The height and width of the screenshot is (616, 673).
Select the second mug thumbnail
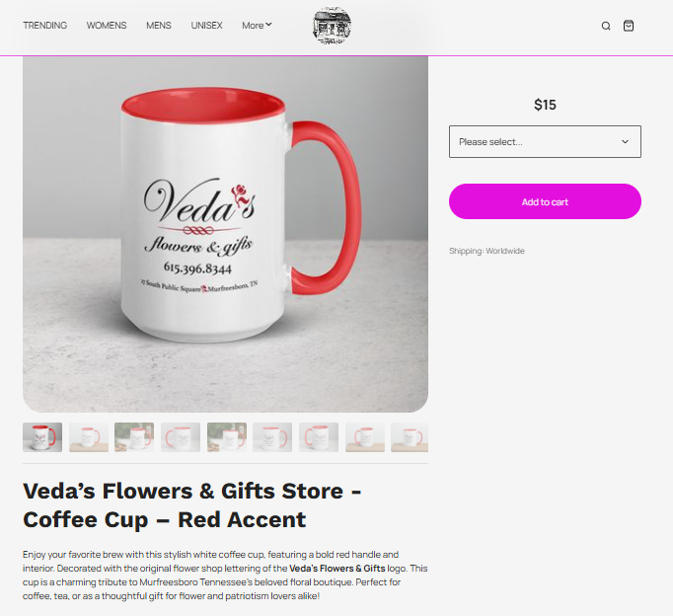[89, 437]
